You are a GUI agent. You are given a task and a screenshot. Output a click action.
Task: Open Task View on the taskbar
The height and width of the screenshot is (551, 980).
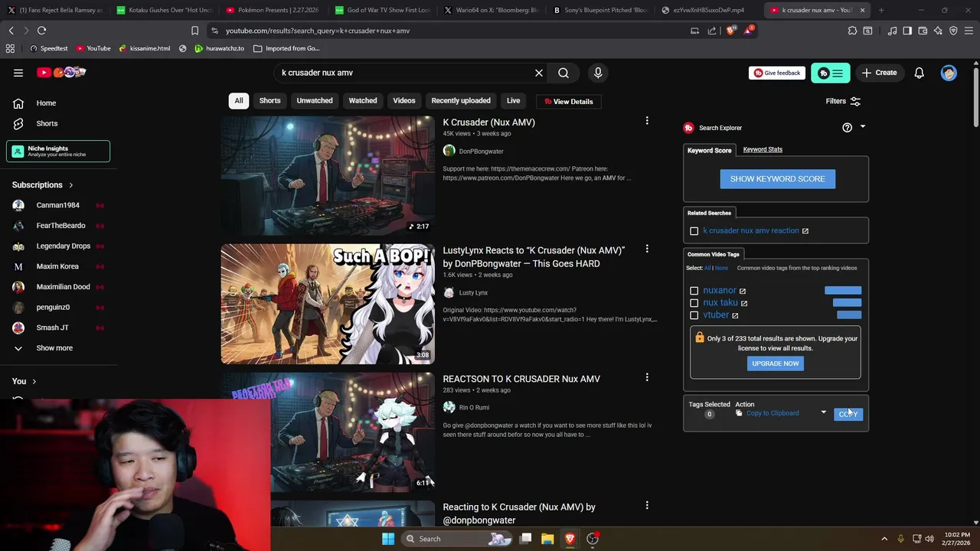(526, 539)
